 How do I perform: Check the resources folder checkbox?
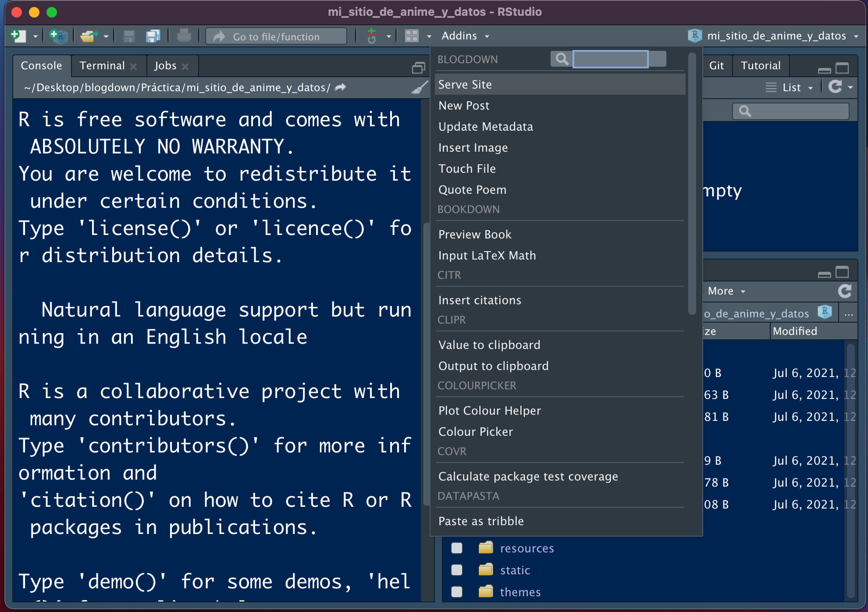457,548
